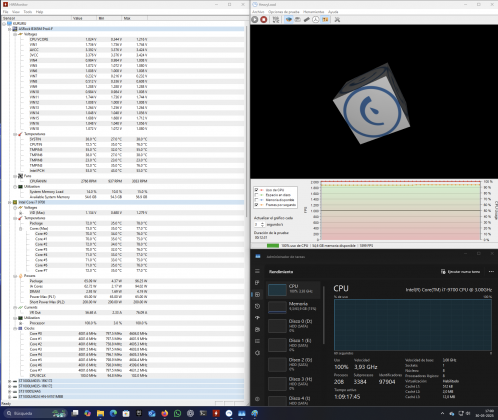This screenshot has height=420, width=498.
Task: Open the View menu in HWMonitor
Action: [16, 12]
